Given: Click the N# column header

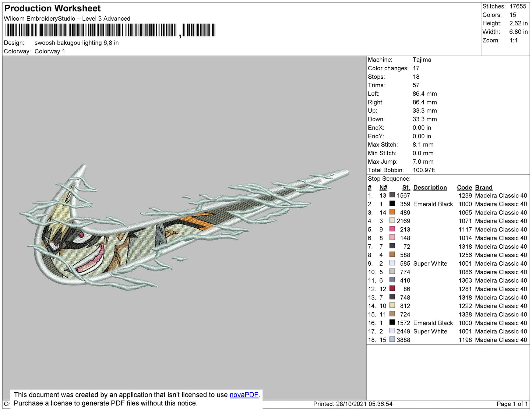Looking at the screenshot, I should [x=383, y=187].
